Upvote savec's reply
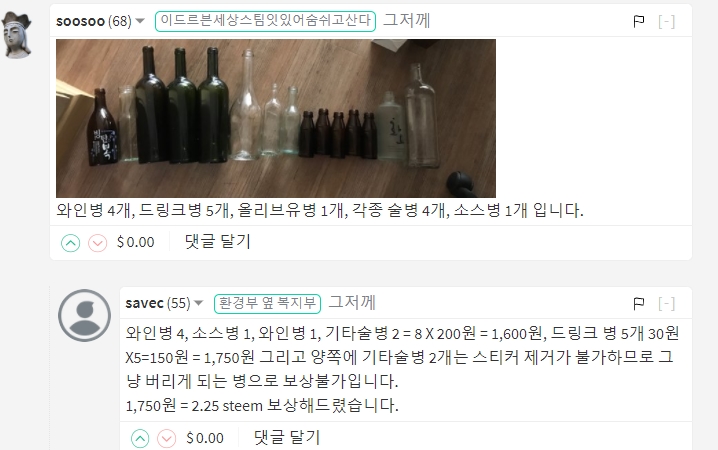 coord(140,439)
